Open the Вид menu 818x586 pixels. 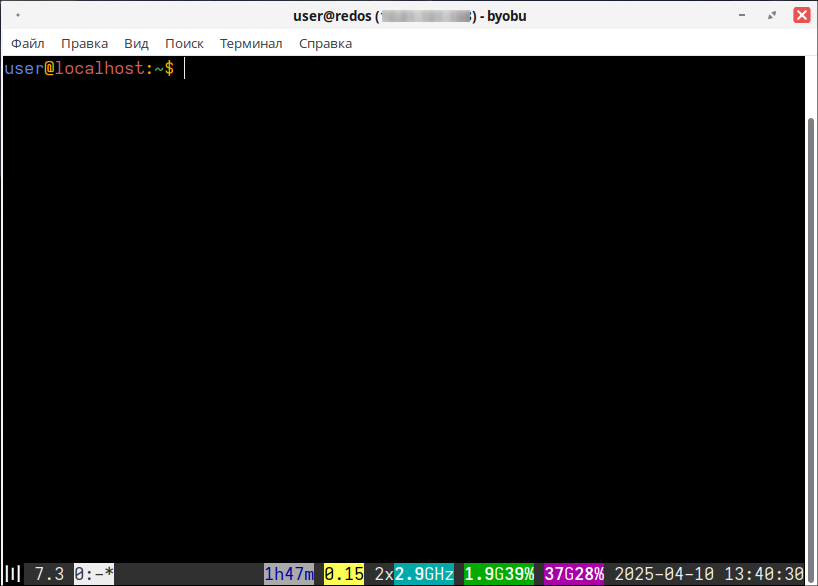[136, 43]
